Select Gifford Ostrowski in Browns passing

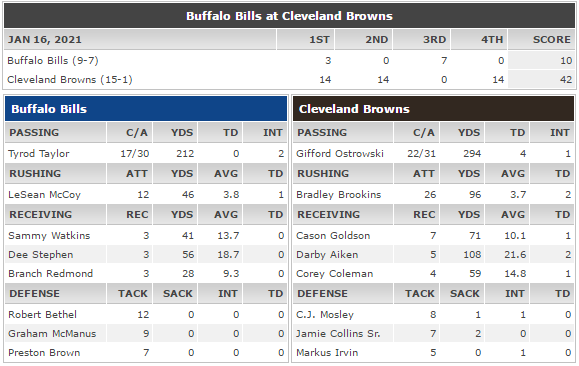340,154
